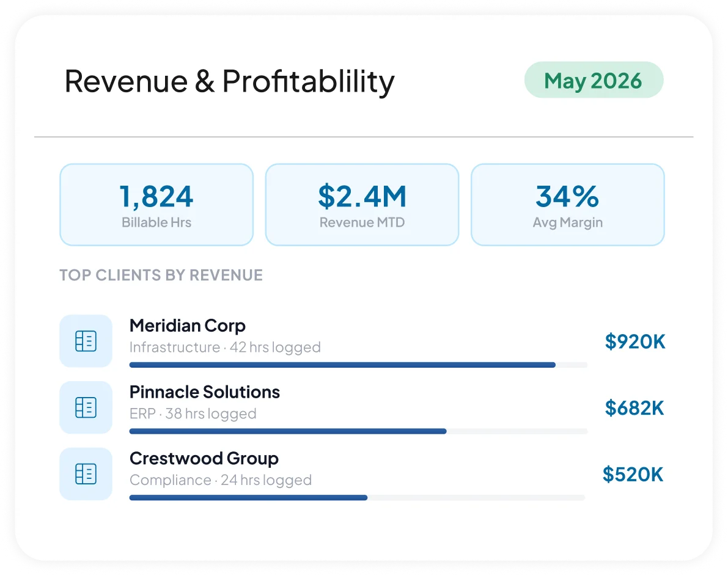Click the Meridian Corp revenue progress bar
The image size is (728, 576).
358,365
